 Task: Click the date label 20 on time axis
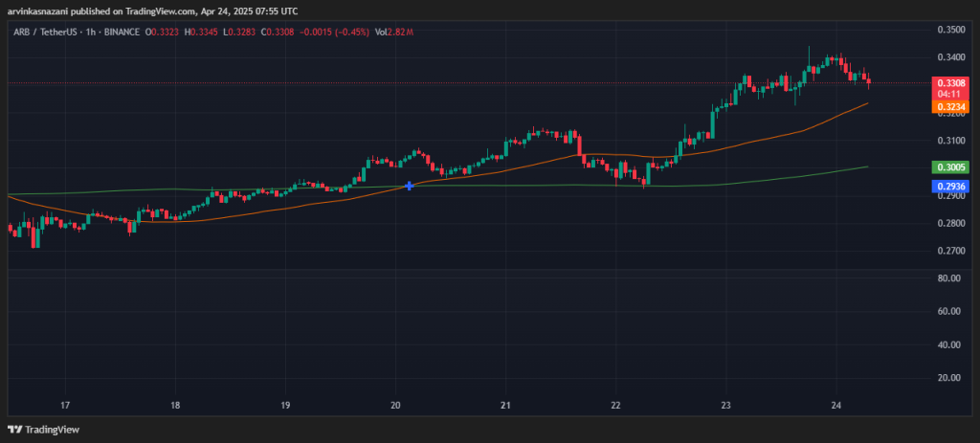click(x=396, y=405)
